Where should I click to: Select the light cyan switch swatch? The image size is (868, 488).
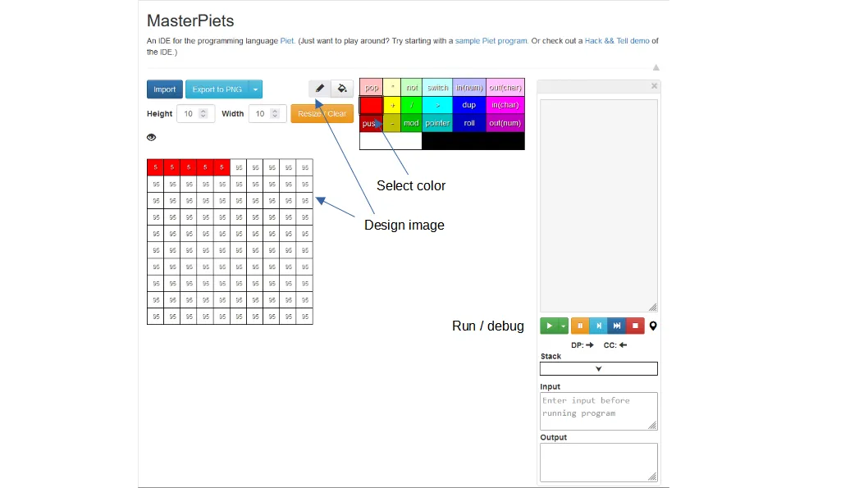(x=437, y=88)
